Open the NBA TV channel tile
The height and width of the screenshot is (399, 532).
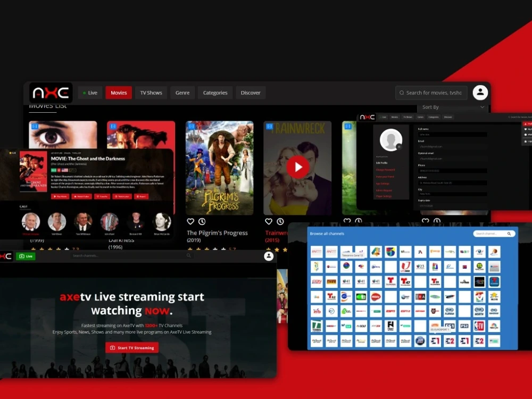point(479,326)
